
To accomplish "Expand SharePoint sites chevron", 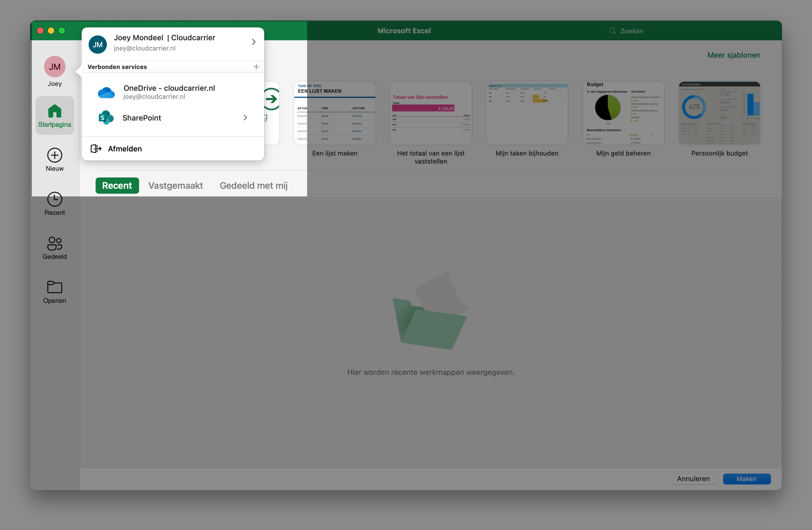I will point(245,118).
